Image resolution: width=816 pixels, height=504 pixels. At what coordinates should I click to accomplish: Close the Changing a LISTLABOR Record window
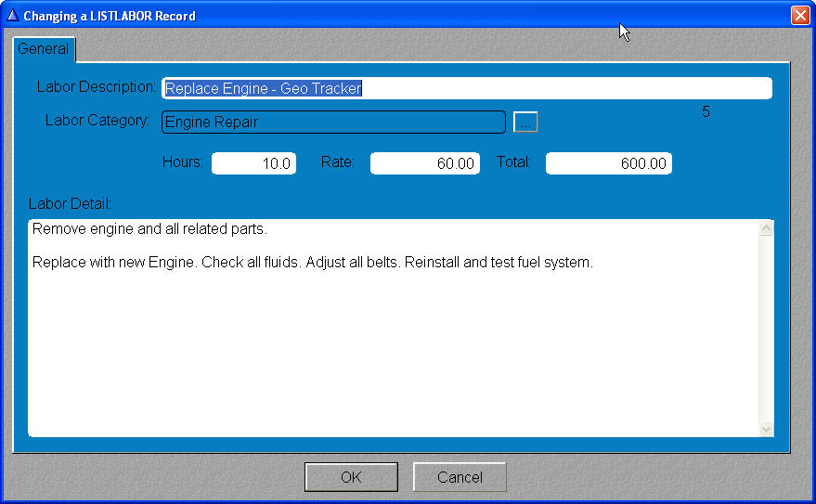click(799, 16)
